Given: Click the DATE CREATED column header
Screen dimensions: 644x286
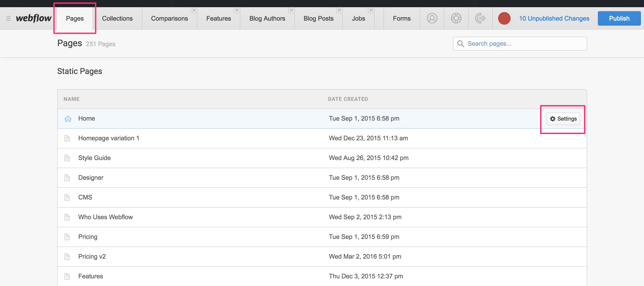Looking at the screenshot, I should (x=348, y=99).
